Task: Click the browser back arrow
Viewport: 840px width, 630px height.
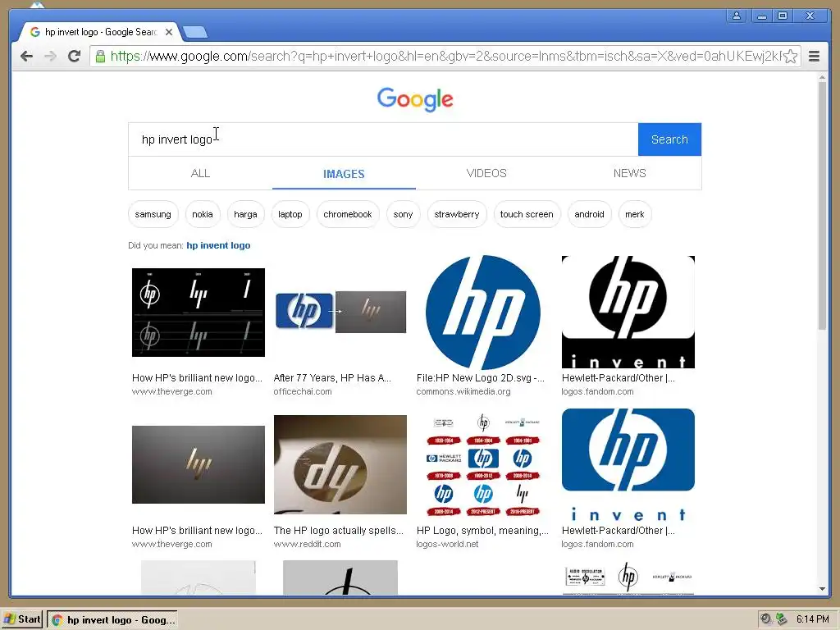Action: click(x=26, y=57)
